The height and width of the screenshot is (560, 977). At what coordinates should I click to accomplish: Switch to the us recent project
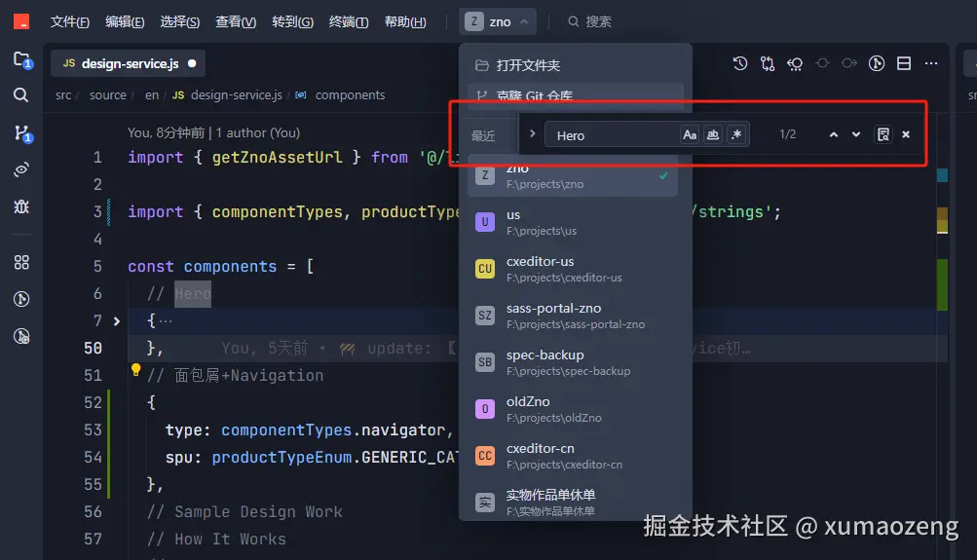pyautogui.click(x=573, y=222)
